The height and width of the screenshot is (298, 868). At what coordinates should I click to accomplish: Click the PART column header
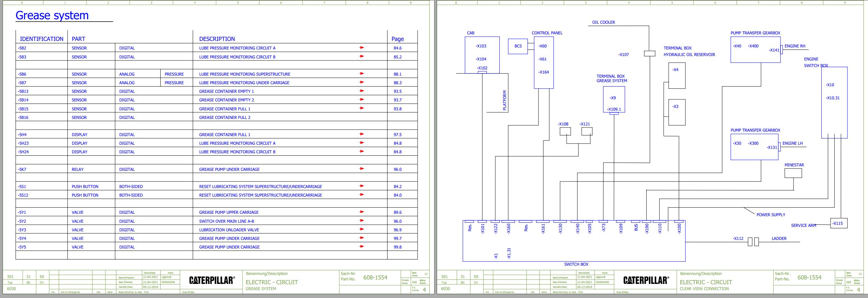pyautogui.click(x=78, y=39)
